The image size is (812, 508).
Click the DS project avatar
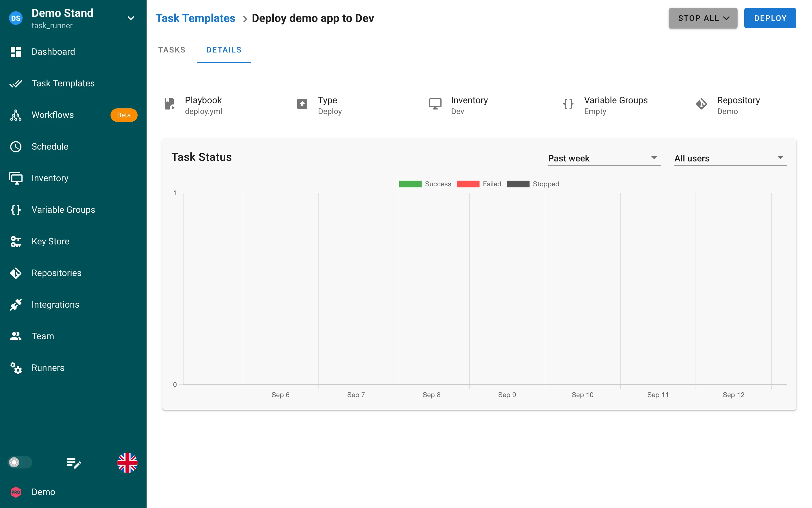tap(16, 18)
